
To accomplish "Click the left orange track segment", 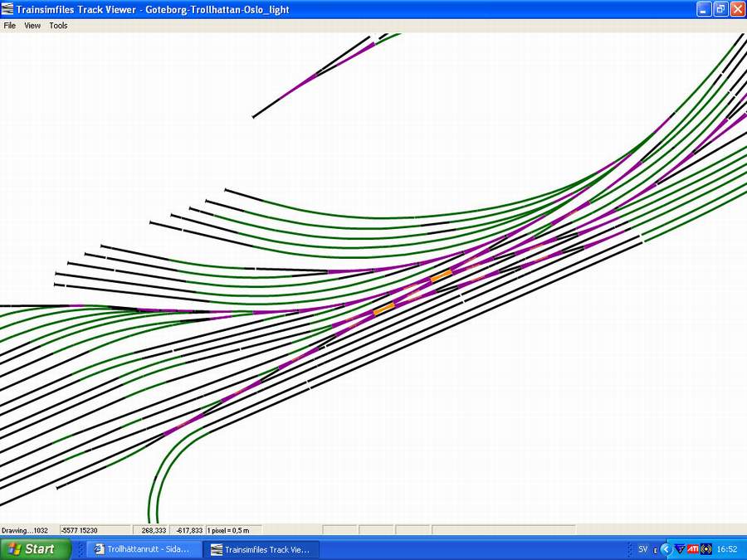I will pos(384,310).
